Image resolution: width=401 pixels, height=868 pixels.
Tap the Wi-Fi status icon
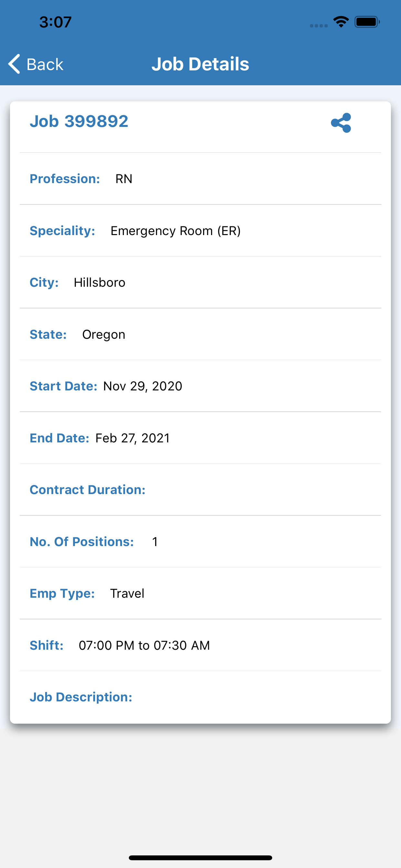[x=341, y=22]
